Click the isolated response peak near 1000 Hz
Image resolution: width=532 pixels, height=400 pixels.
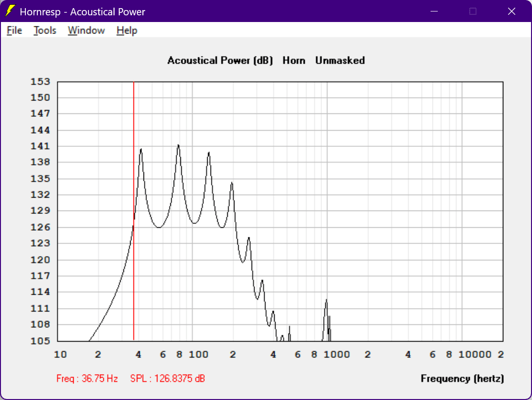[326, 300]
